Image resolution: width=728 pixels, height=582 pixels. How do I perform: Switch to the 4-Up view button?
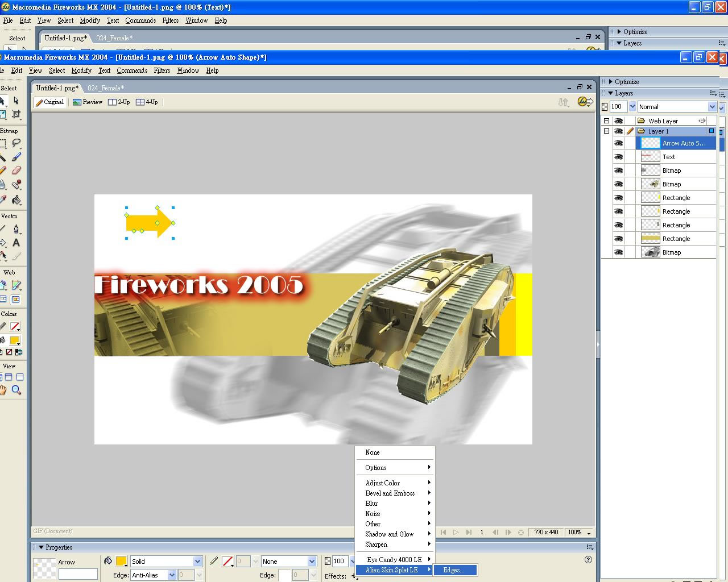(147, 102)
